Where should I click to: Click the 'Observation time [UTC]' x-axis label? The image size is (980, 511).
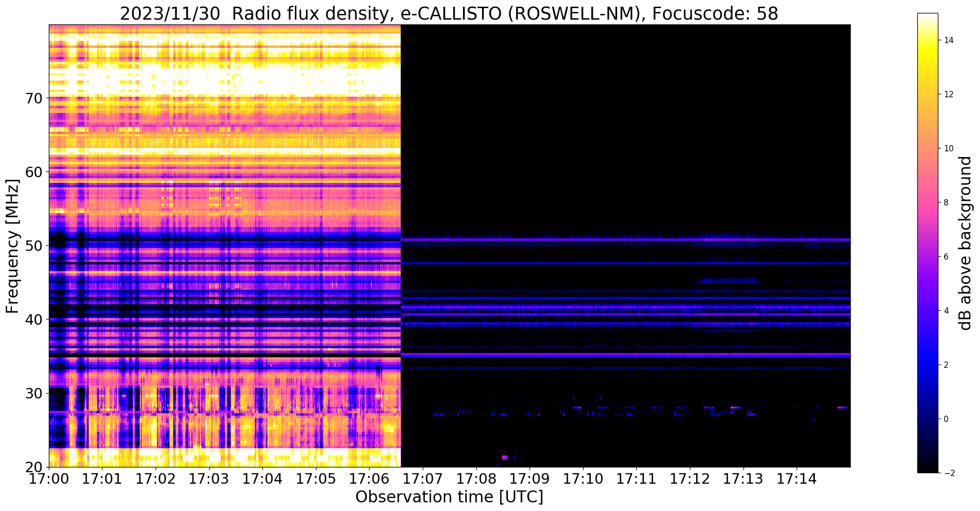[x=449, y=497]
